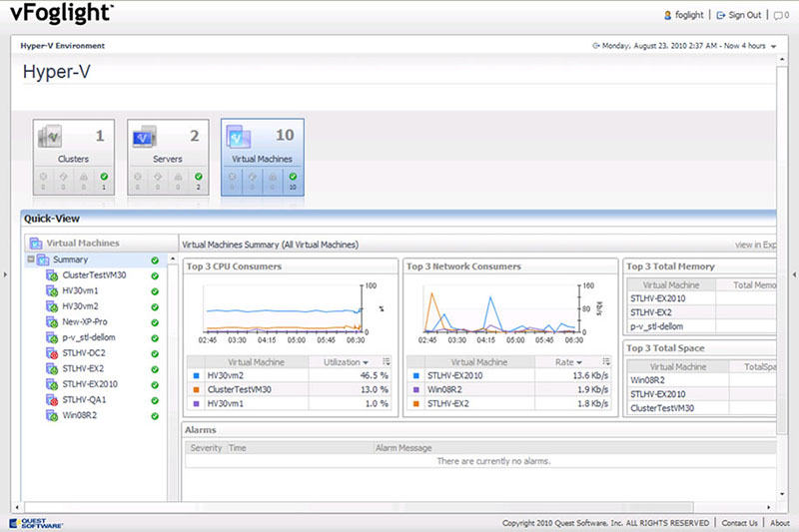Click the Severity column header in Alarms
Screen dimensions: 799x532
(206, 448)
